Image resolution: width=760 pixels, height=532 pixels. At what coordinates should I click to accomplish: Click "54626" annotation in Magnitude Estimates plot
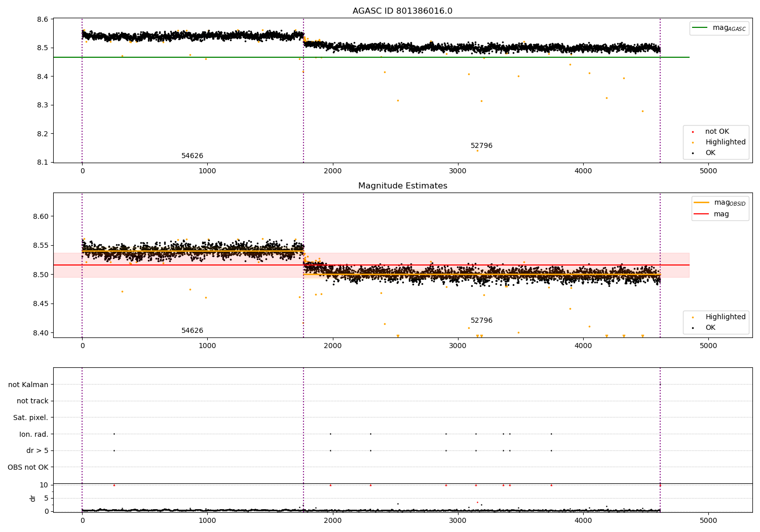pos(192,331)
